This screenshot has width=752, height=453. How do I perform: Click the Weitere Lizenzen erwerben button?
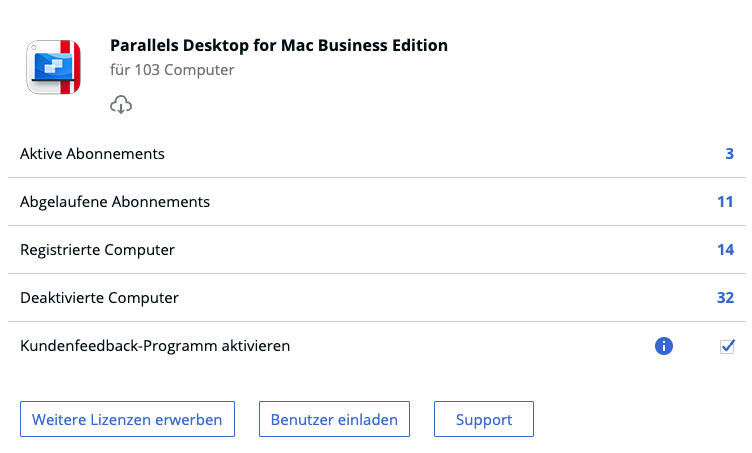pyautogui.click(x=127, y=419)
